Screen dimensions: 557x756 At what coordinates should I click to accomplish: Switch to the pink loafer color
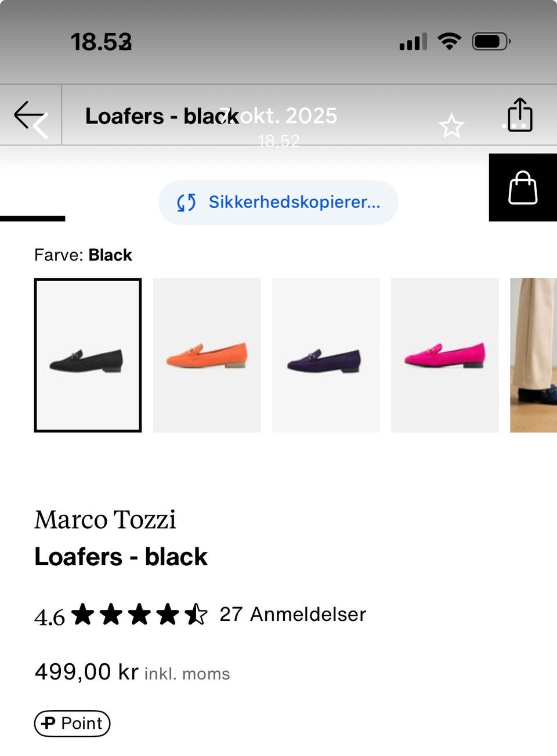point(444,355)
